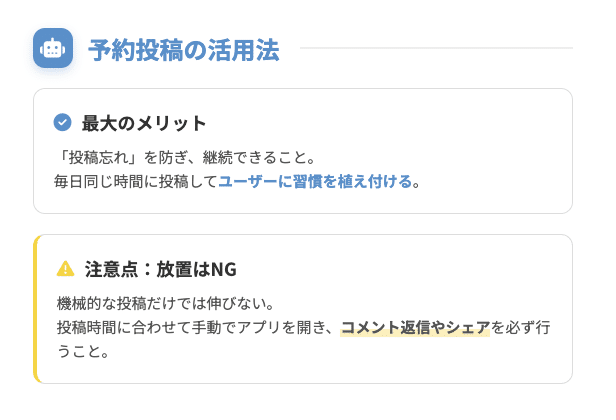Click the blue checkmark circle icon
This screenshot has width=616, height=420.
62,123
